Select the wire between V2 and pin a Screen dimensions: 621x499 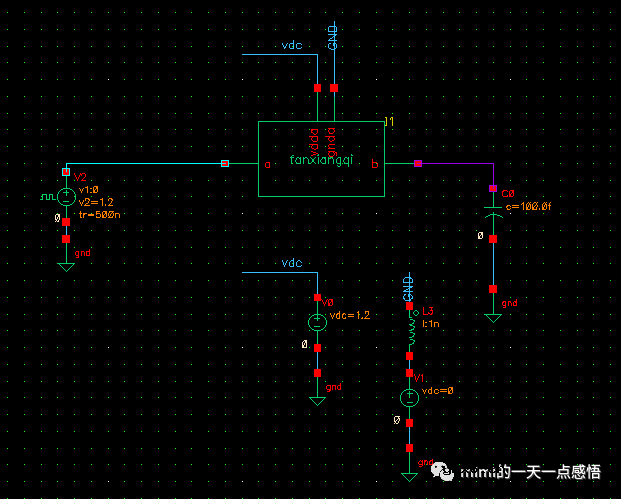pyautogui.click(x=150, y=163)
